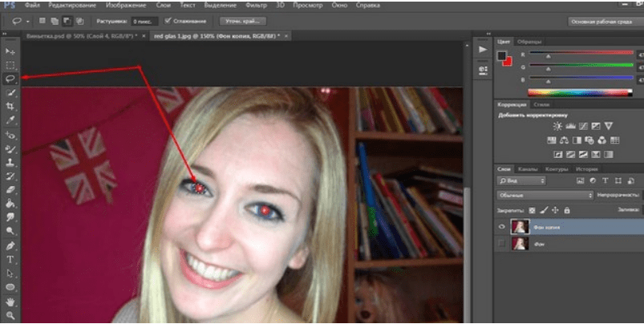The width and height of the screenshot is (644, 324).
Task: Open the layer filter Вид dropdown
Action: 520,181
